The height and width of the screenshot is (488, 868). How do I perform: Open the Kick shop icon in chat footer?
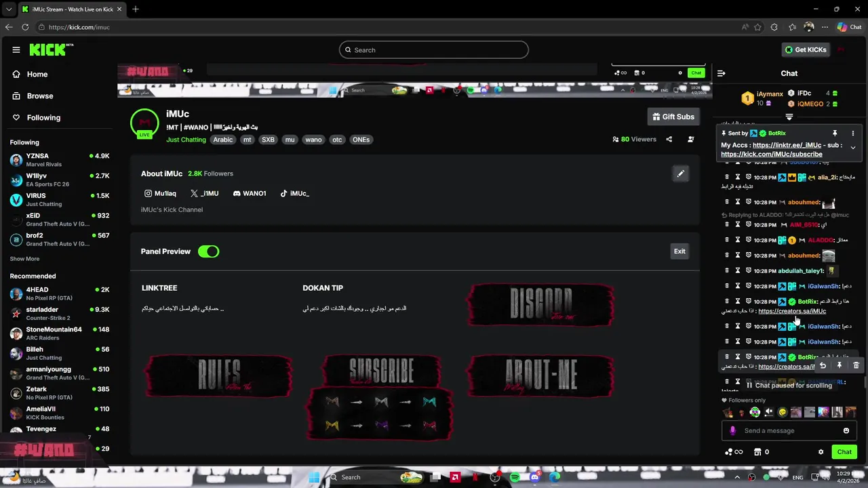click(x=757, y=452)
